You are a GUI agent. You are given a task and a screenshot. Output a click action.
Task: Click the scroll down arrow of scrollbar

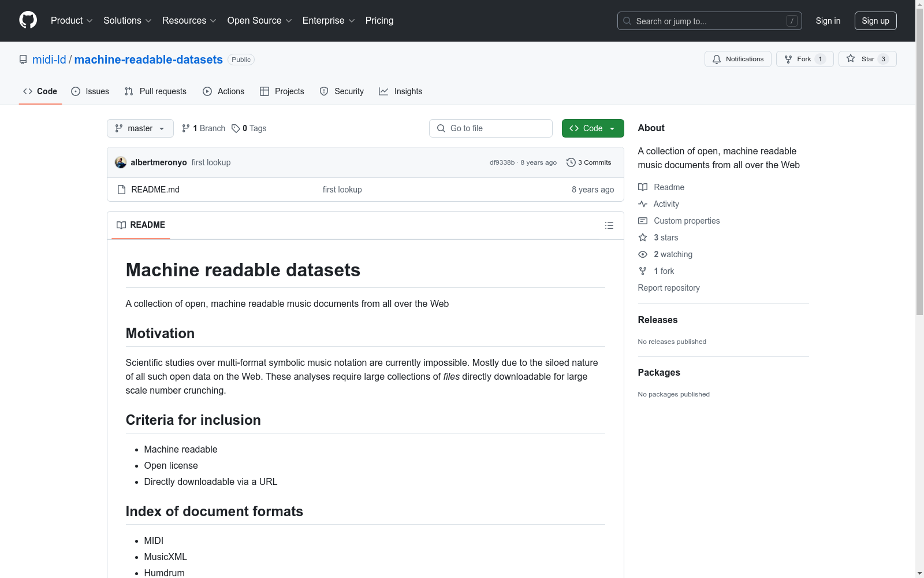[919, 573]
